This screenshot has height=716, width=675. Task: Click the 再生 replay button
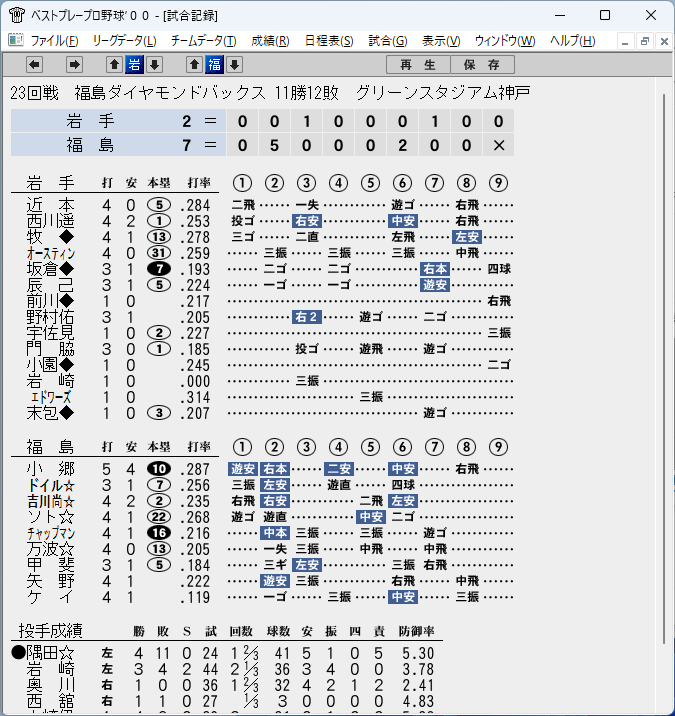(418, 65)
